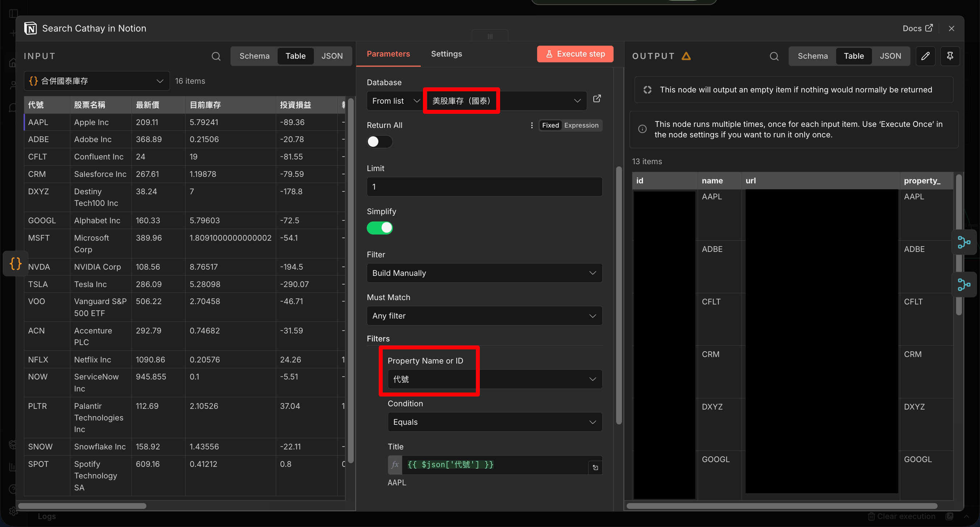Click the pencil edit output icon
The image size is (980, 527).
click(925, 56)
